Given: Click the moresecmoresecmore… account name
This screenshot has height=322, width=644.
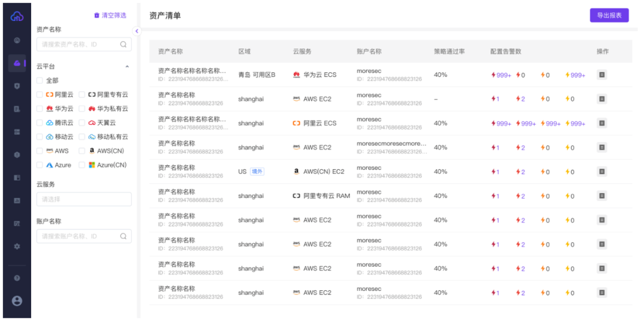Looking at the screenshot, I should [392, 144].
